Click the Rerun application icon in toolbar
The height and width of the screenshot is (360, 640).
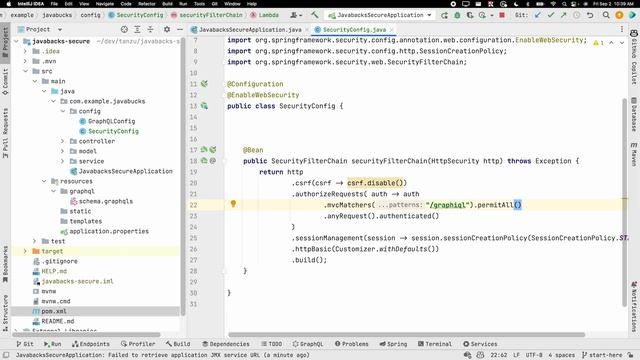tap(444, 15)
